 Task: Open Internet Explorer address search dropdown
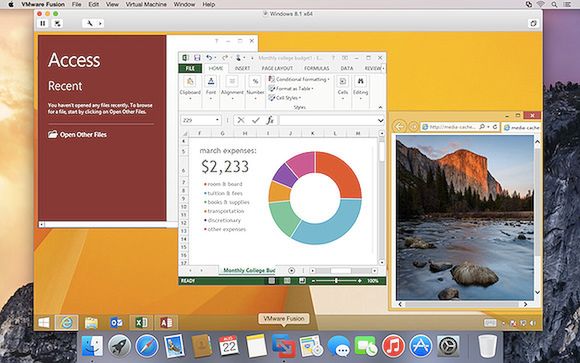[x=488, y=127]
